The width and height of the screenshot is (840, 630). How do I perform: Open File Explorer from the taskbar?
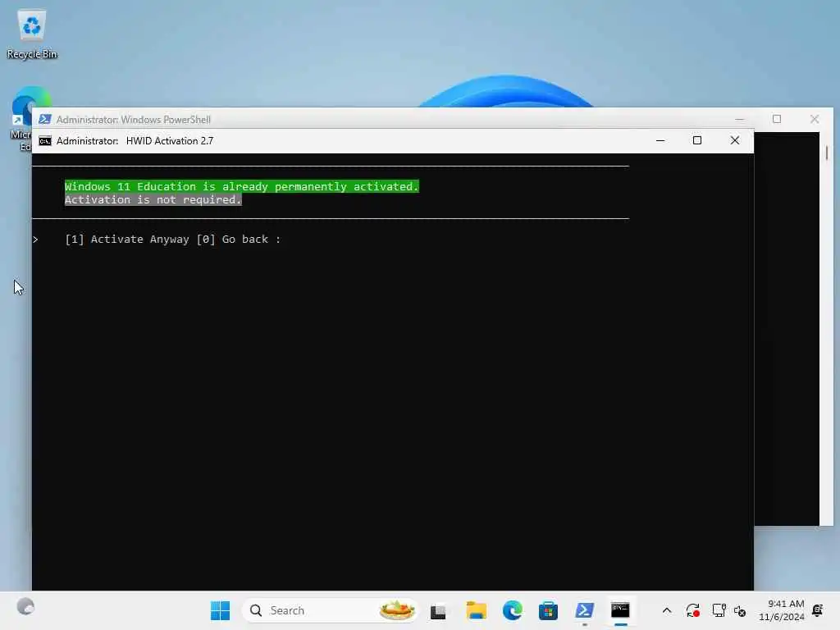point(476,610)
